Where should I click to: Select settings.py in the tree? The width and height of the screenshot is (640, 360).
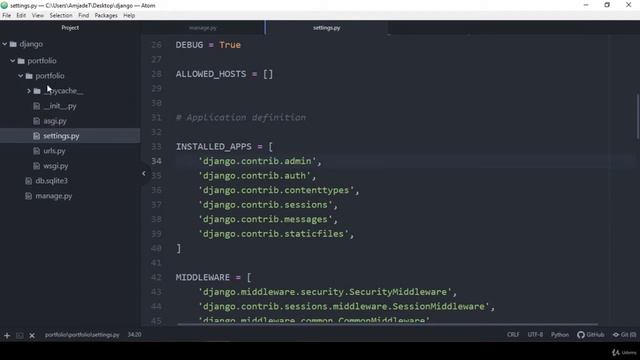tap(61, 136)
